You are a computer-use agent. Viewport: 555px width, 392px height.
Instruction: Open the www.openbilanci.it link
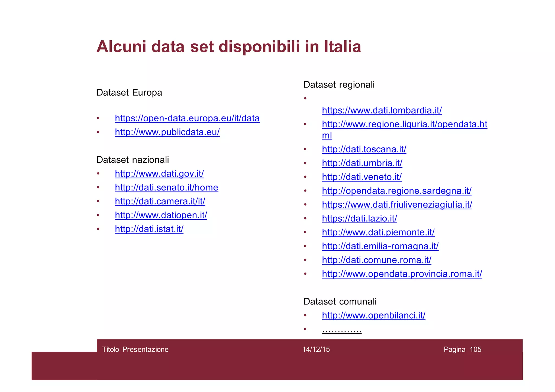coord(374,315)
